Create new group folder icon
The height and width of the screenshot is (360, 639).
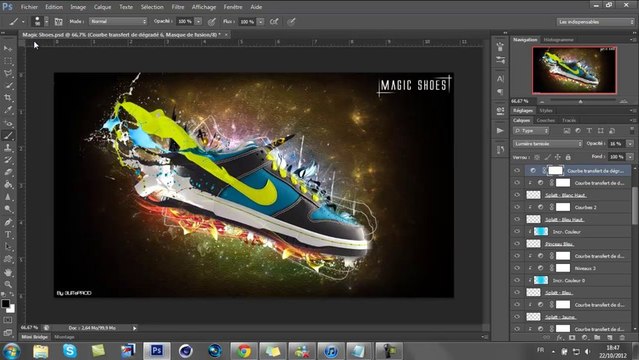tap(597, 338)
